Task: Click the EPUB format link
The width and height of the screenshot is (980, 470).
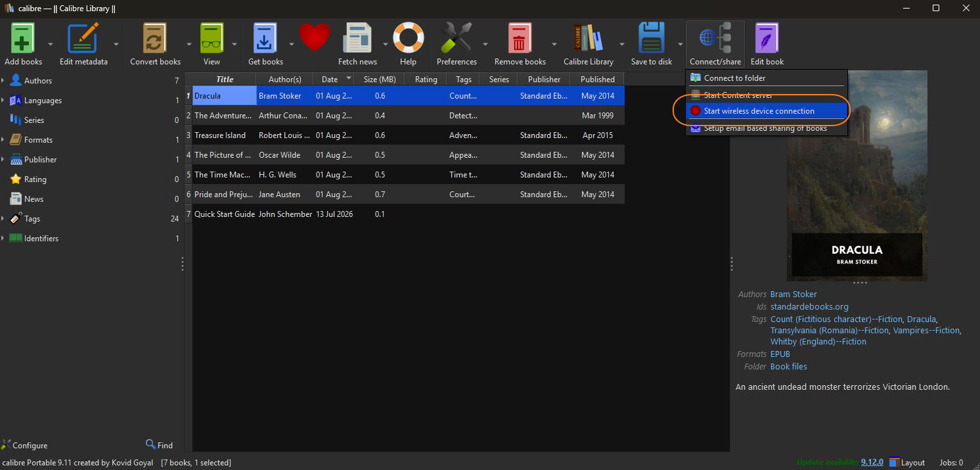Action: (780, 354)
